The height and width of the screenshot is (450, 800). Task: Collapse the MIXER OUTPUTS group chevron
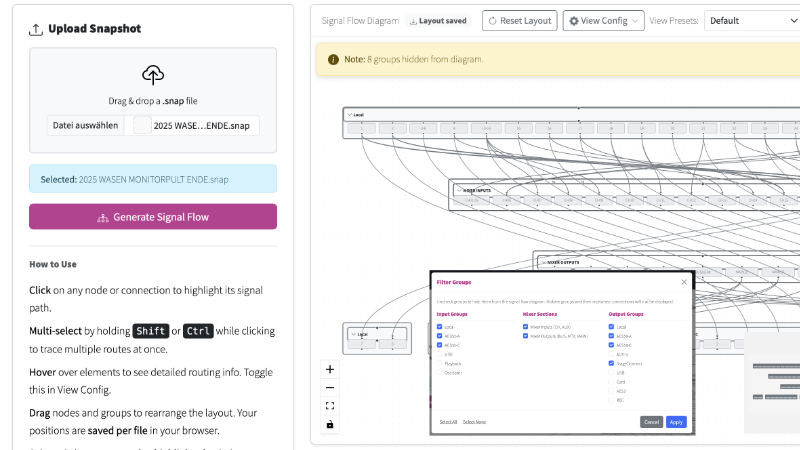(544, 262)
